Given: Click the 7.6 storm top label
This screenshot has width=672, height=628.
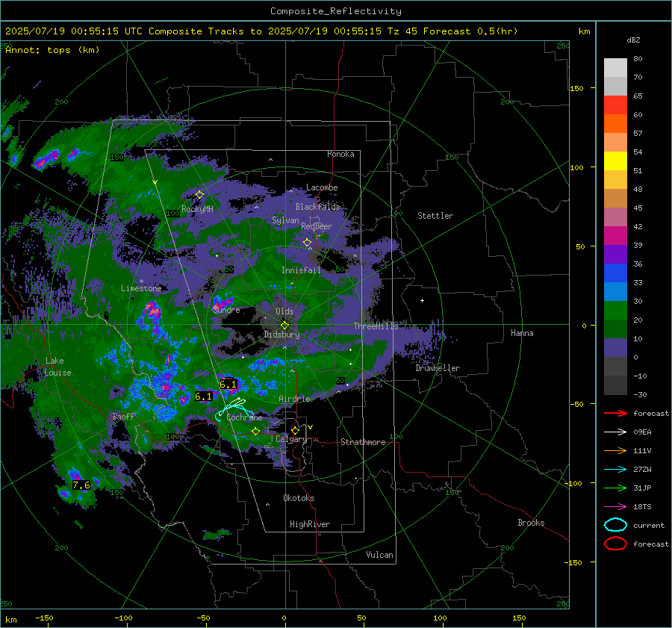Looking at the screenshot, I should (81, 485).
